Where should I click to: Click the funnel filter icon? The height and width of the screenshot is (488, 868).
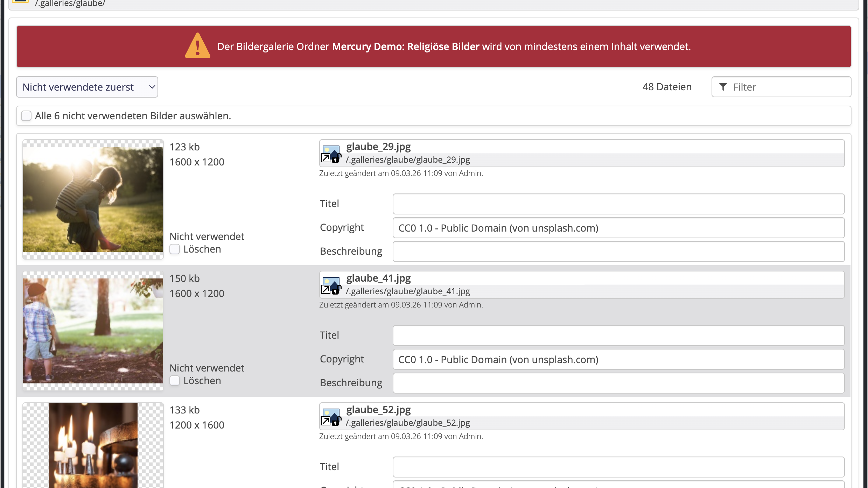coord(723,87)
